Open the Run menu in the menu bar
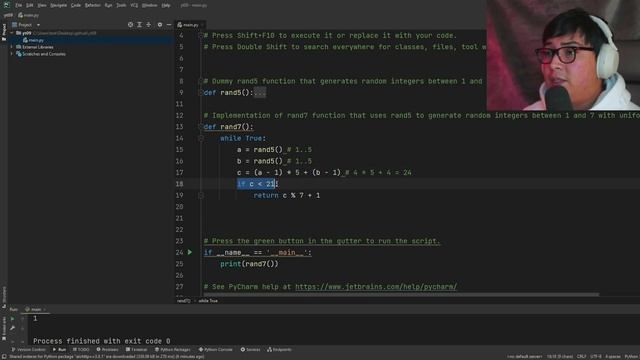Screen dimensions: 640x360 click(x=108, y=5)
